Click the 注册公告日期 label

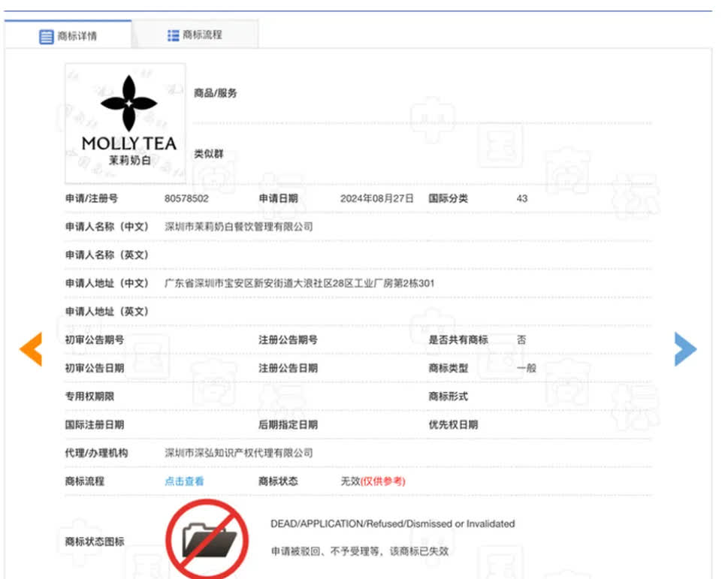tap(288, 368)
